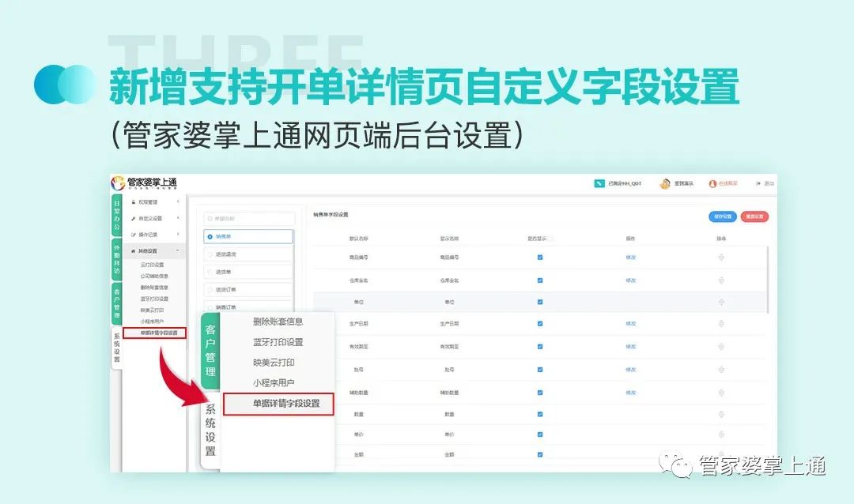The image size is (854, 504).
Task: Click the sort handle in the 仓库全名 row
Action: [721, 280]
